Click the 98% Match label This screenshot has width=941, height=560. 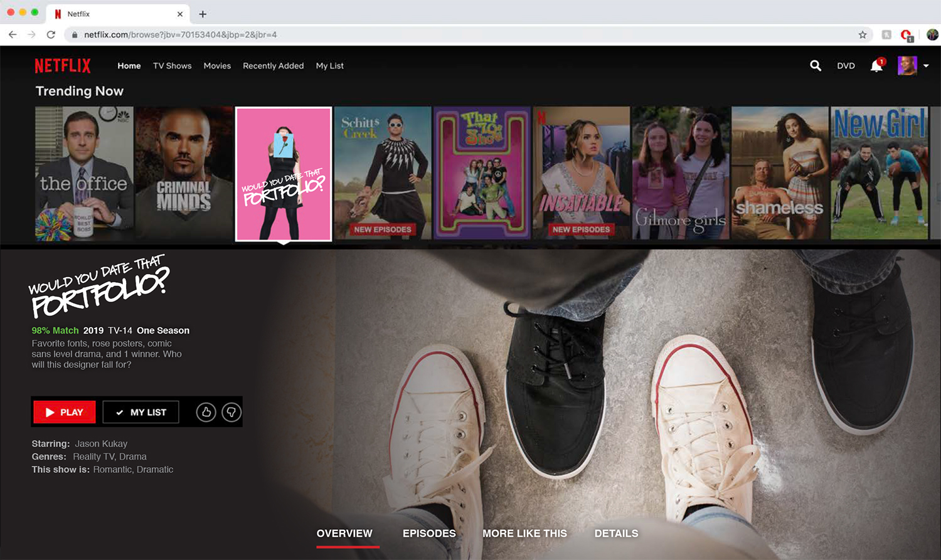[55, 330]
